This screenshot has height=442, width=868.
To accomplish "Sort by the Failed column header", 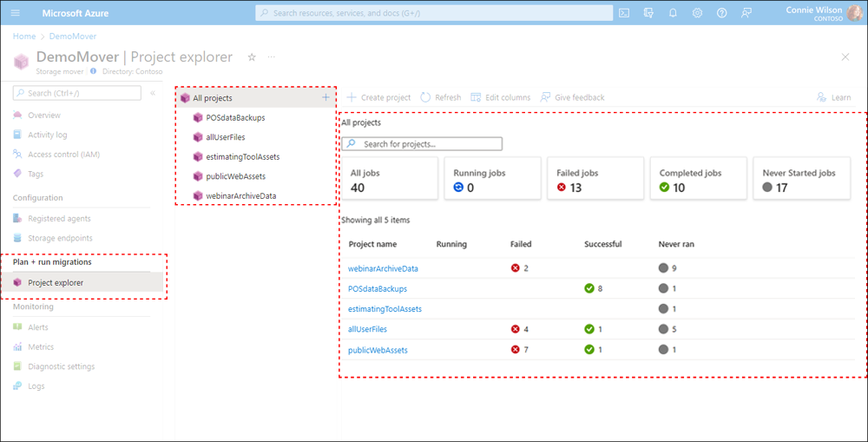I will (x=521, y=244).
